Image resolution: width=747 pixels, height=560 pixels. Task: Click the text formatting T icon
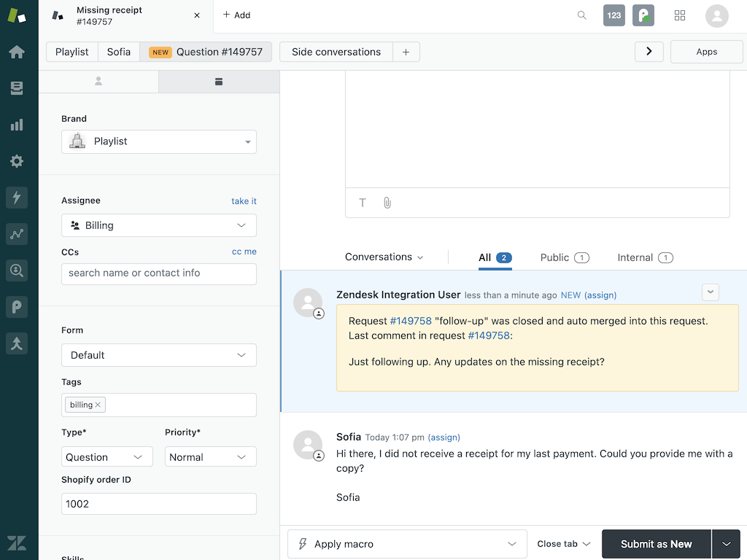363,203
